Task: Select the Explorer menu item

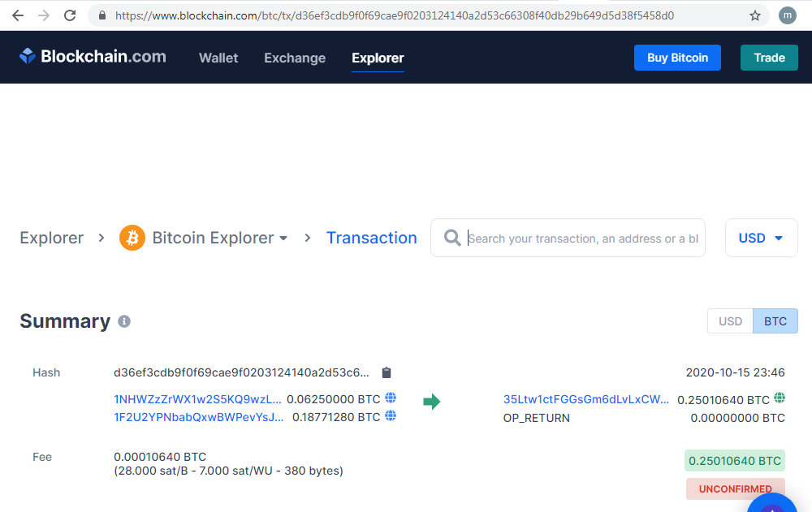Action: [378, 58]
